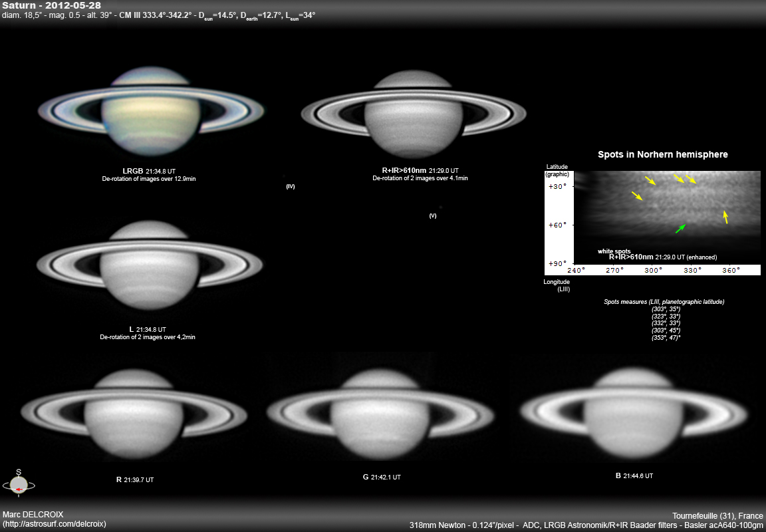The image size is (766, 532).
Task: Click the 'B 21:44.6 UT' caption
Action: [634, 475]
